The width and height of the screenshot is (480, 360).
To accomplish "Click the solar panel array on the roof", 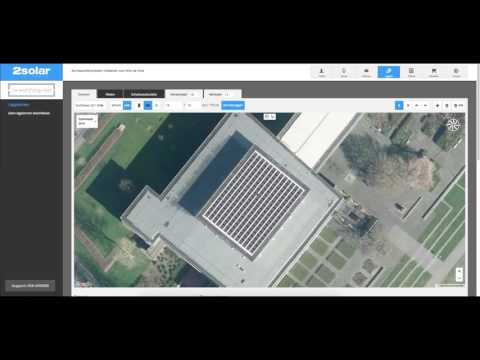I will [254, 203].
